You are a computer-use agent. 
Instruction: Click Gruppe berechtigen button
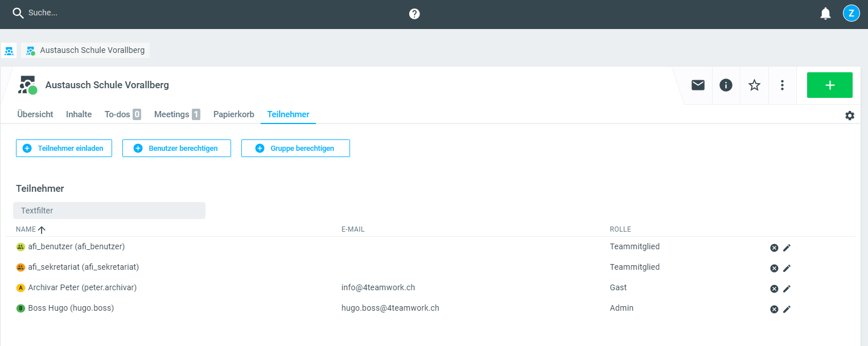295,148
